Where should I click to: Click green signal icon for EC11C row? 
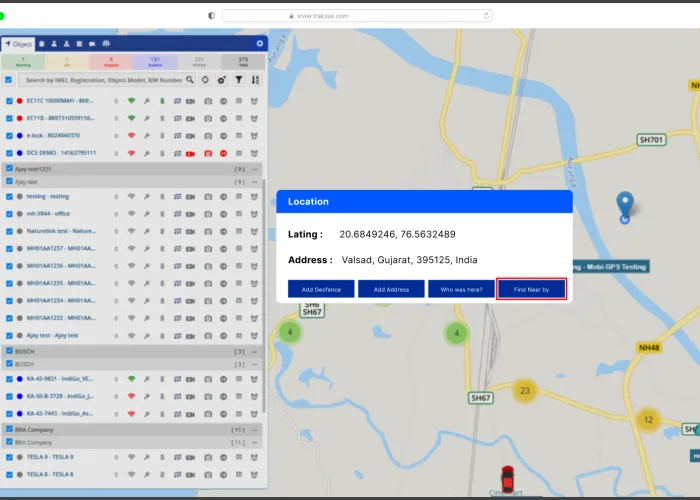coord(131,101)
